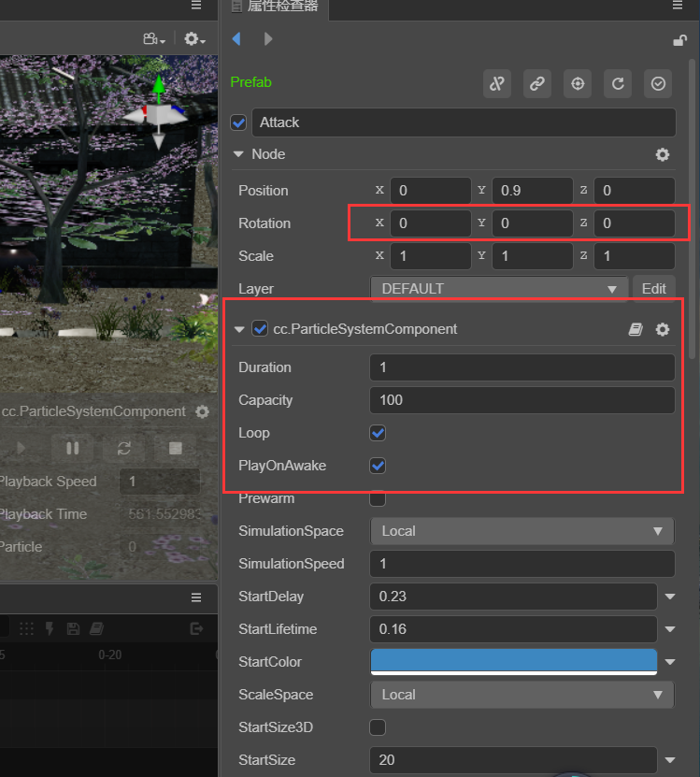This screenshot has width=700, height=777.
Task: Toggle the Loop checkbox
Action: [x=378, y=433]
